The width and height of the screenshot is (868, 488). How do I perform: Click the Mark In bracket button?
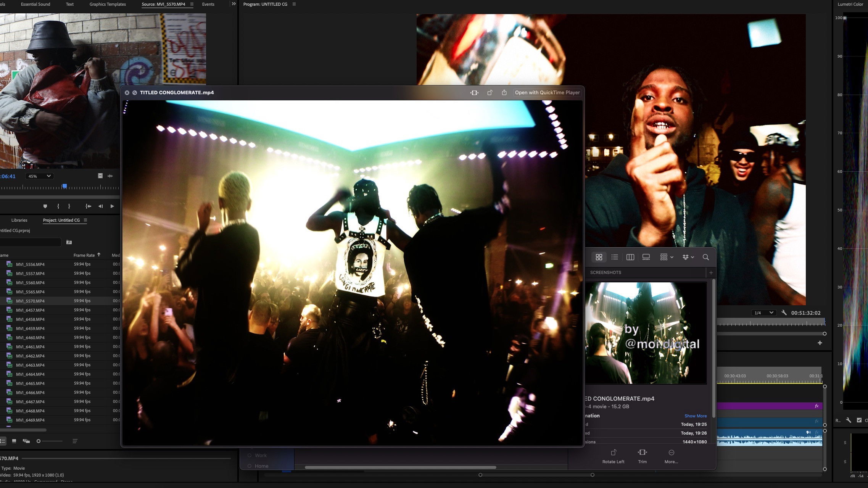click(58, 206)
